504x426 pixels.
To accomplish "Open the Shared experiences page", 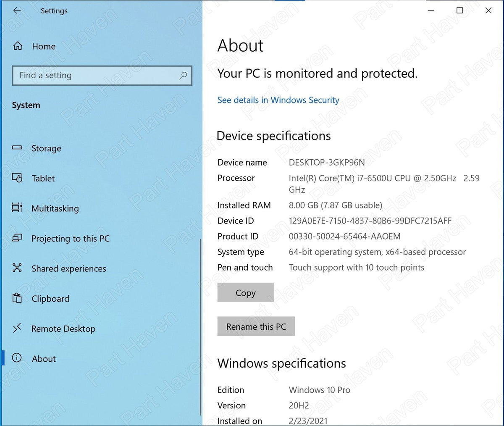I will tap(69, 269).
